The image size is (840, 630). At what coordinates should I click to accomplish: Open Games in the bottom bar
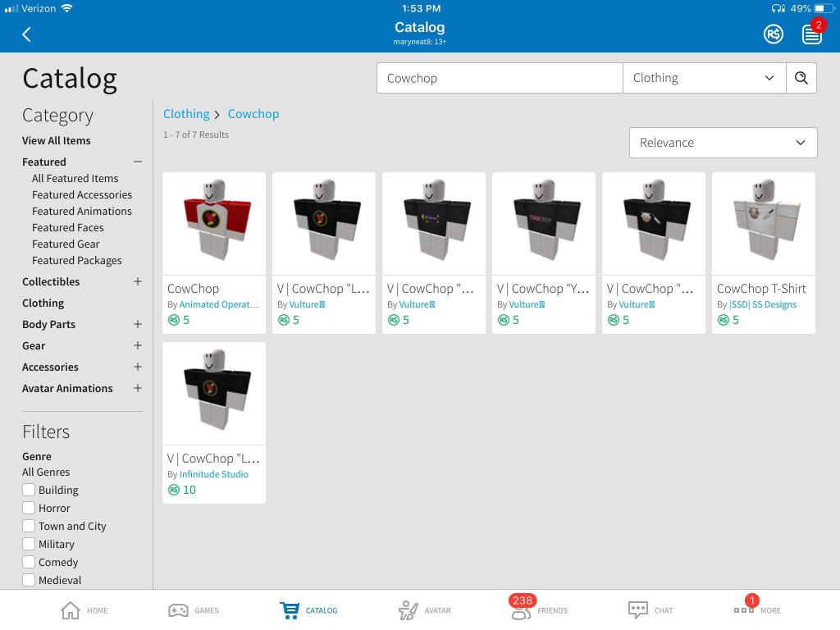[x=194, y=610]
